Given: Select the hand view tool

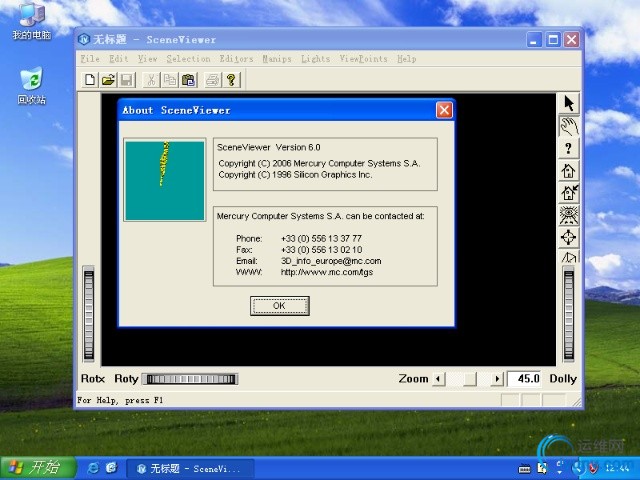Looking at the screenshot, I should pos(569,126).
